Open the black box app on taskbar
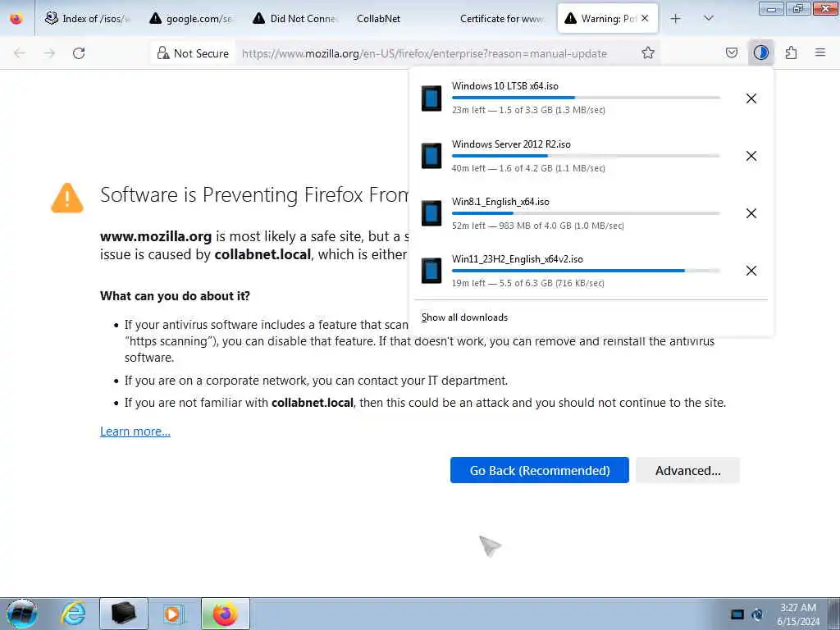The image size is (840, 630). (x=123, y=614)
